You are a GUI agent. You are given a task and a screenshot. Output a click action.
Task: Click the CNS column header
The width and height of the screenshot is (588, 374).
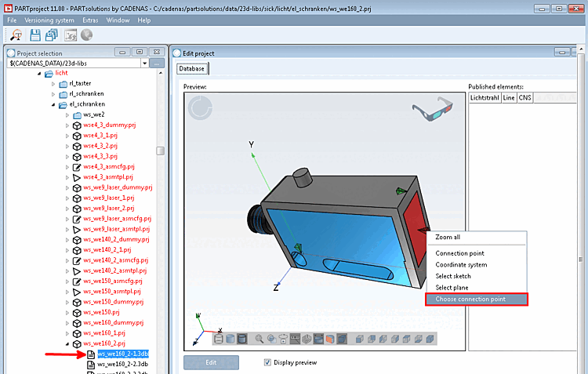(x=524, y=98)
